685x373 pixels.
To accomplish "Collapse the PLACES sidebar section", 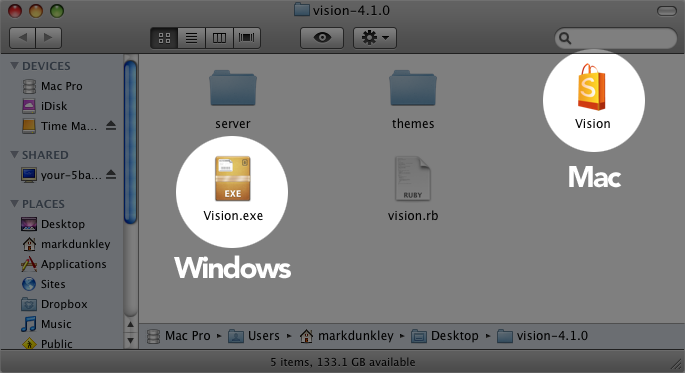I will 14,204.
